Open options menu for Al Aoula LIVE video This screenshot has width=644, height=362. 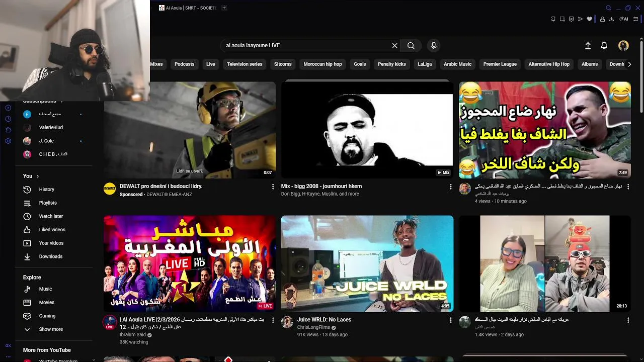click(x=273, y=320)
